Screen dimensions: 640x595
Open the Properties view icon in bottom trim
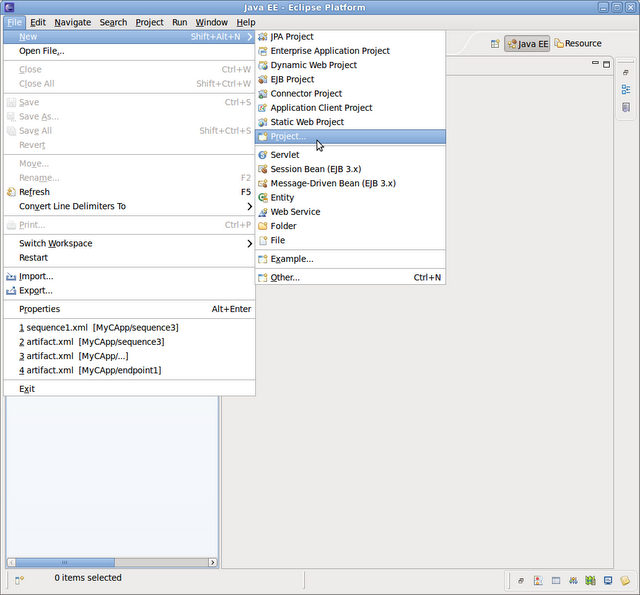[556, 580]
